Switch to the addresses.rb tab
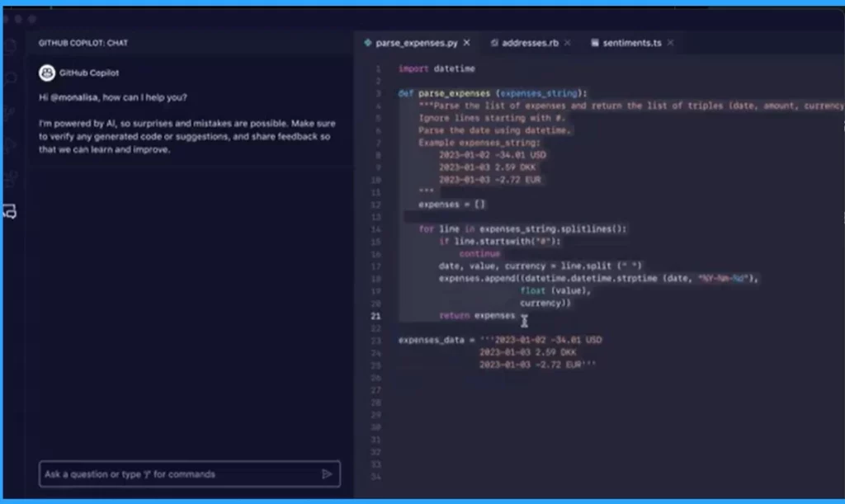Viewport: 845px width, 504px height. point(530,43)
